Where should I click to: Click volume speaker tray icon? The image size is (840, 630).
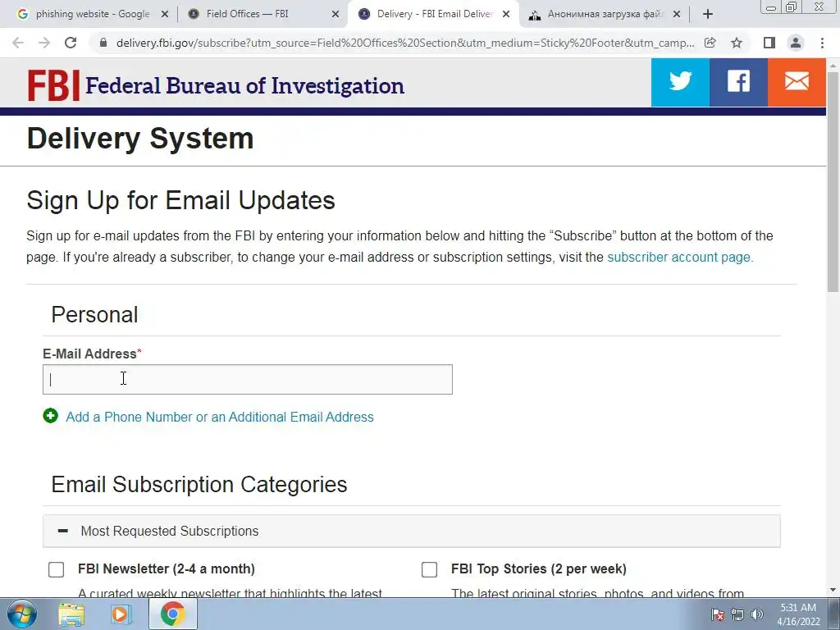coord(757,614)
